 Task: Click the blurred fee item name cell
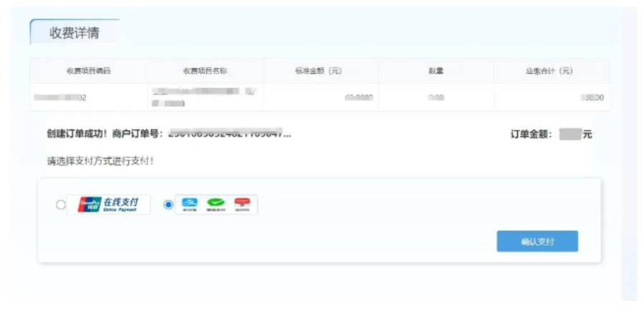point(203,98)
